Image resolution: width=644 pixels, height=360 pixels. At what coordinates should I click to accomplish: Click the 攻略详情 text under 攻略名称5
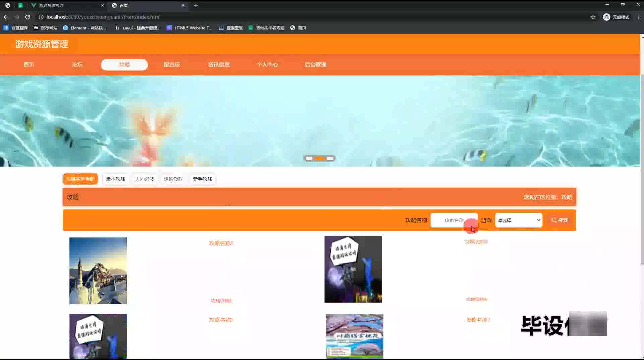[221, 301]
